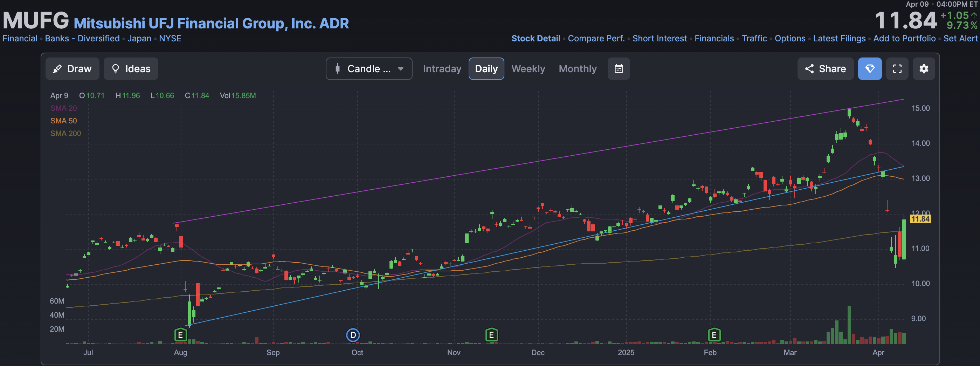980x366 pixels.
Task: Click the February earnings E marker
Action: (714, 335)
